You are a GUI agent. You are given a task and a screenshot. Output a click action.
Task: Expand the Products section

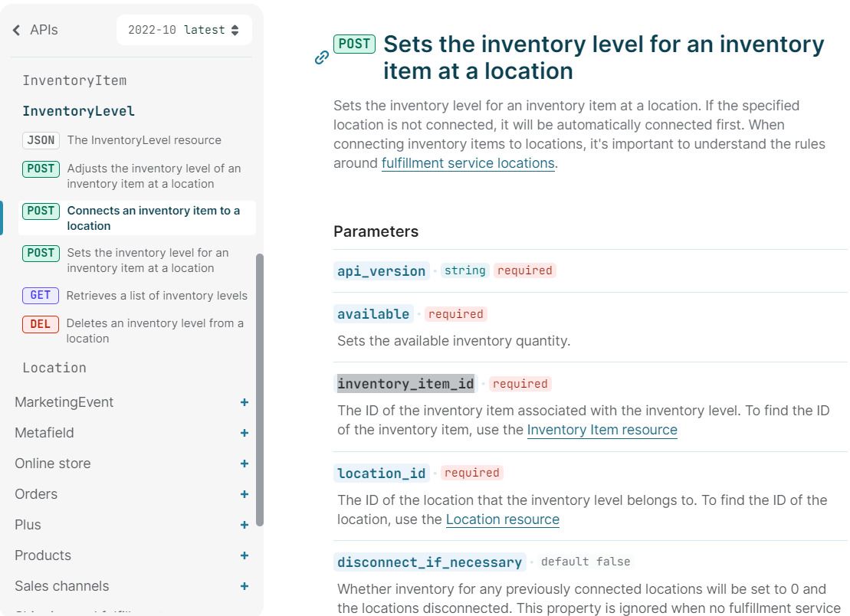244,555
